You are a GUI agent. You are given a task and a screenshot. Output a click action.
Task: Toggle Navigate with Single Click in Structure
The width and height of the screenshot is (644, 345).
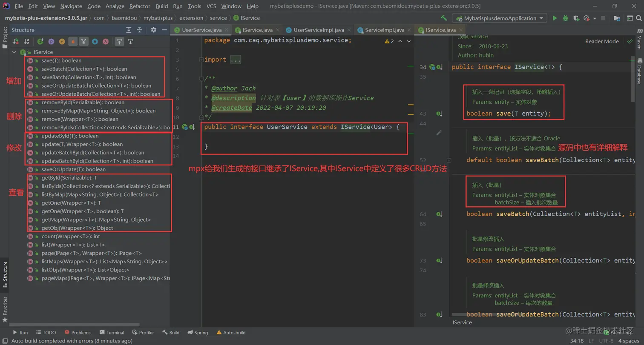pos(120,41)
